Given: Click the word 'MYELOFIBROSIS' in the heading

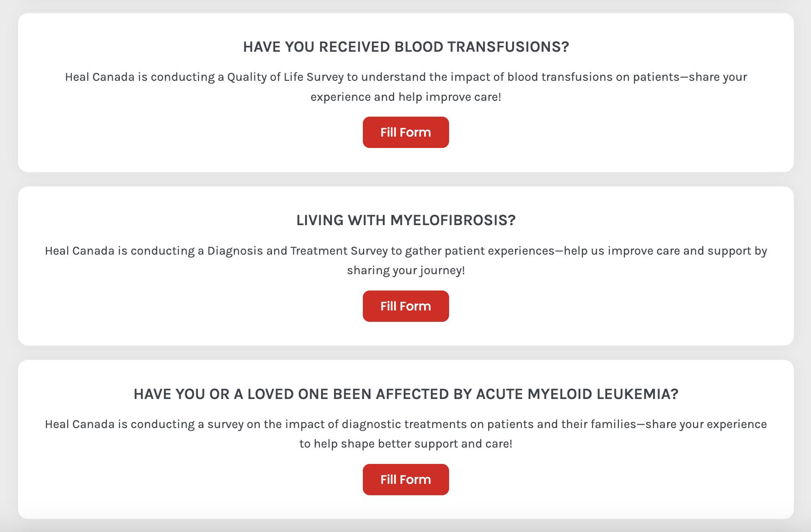Looking at the screenshot, I should point(450,220).
